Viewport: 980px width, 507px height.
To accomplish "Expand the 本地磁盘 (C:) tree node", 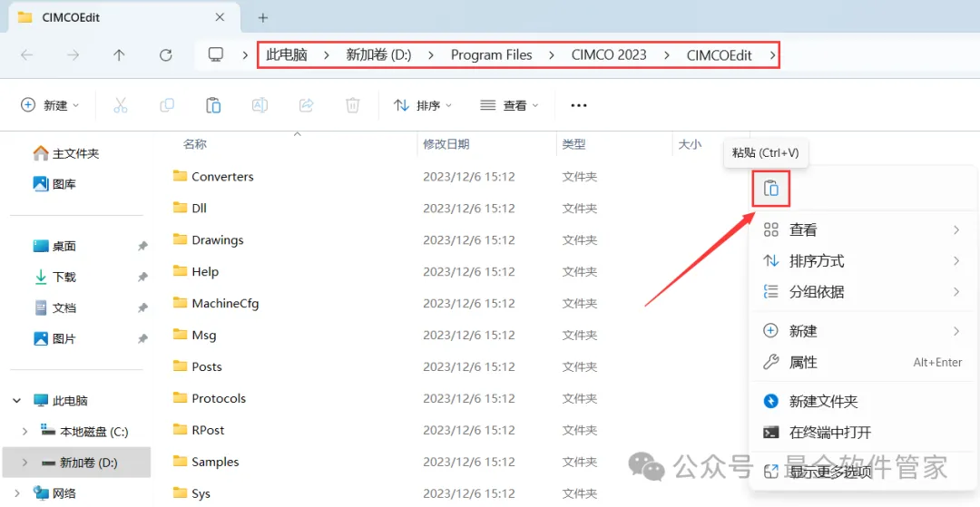I will [24, 432].
